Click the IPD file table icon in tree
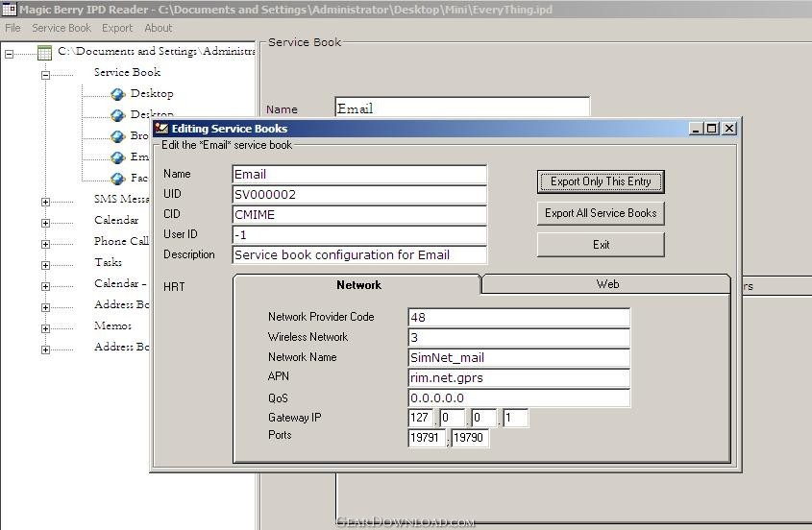 (x=44, y=52)
